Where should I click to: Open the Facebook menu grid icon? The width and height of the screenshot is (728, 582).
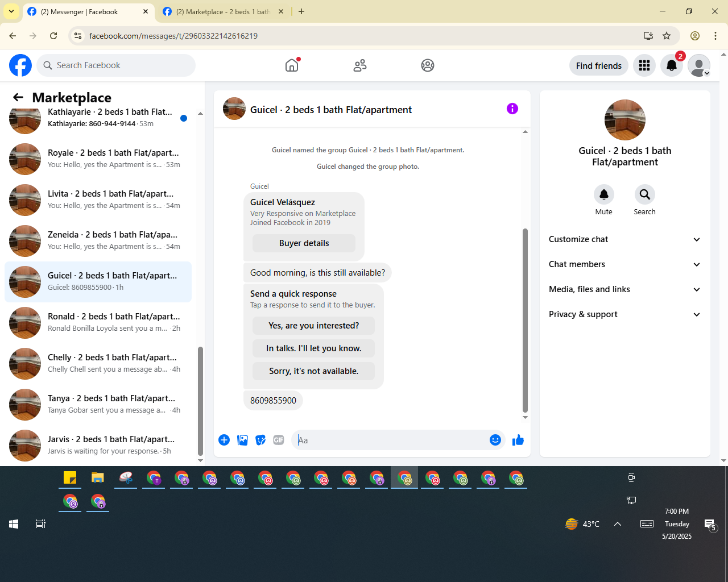644,65
